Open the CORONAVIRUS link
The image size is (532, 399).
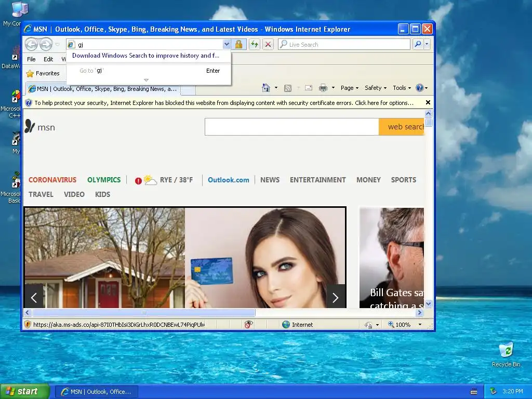click(52, 180)
